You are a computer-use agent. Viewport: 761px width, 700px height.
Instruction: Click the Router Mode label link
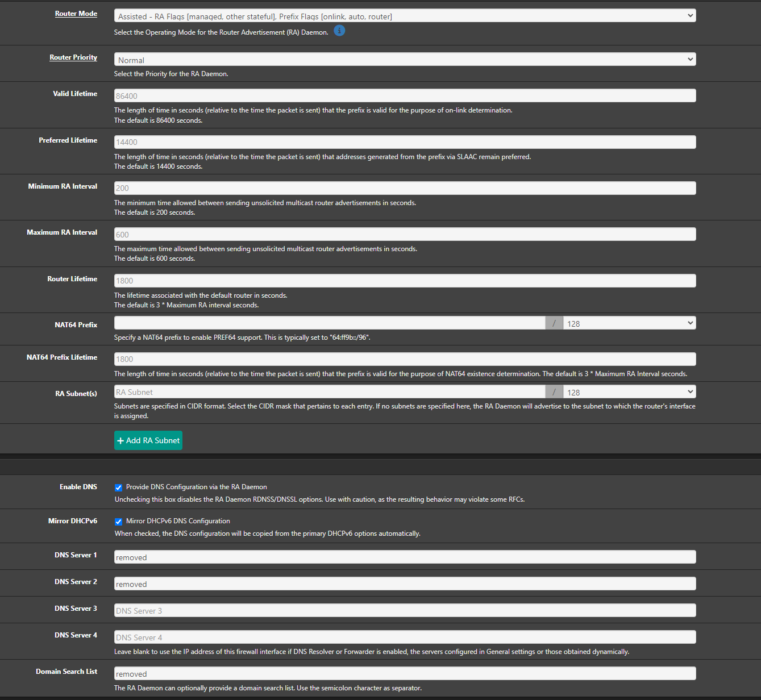click(76, 14)
